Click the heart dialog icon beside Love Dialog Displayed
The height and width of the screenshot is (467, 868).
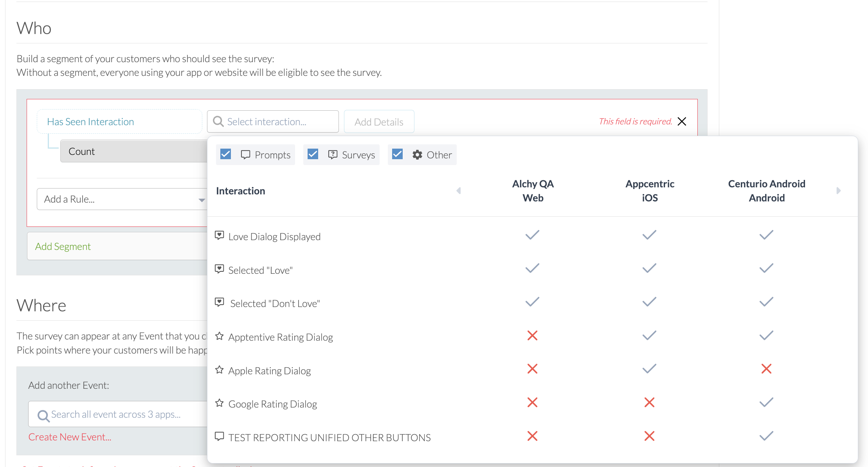point(220,235)
